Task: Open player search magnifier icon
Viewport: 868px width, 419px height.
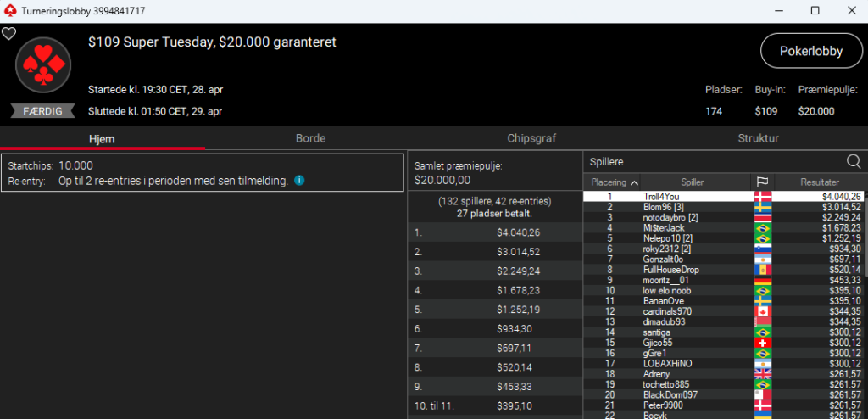Action: click(x=854, y=161)
